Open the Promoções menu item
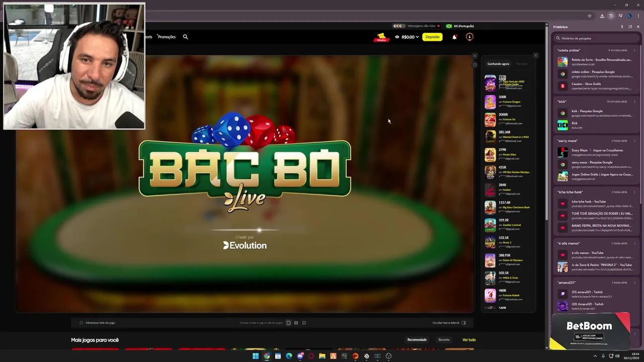 tap(167, 37)
